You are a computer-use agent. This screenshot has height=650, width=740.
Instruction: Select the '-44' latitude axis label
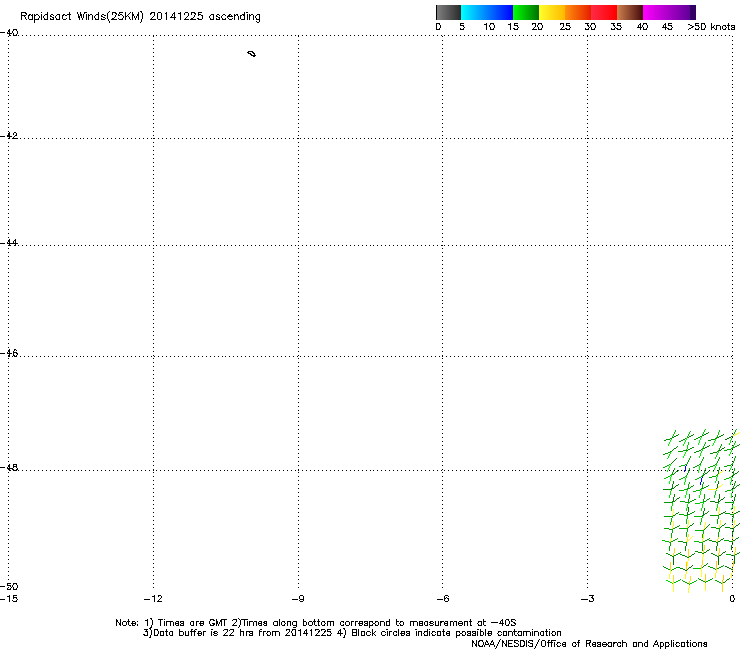click(x=9, y=243)
